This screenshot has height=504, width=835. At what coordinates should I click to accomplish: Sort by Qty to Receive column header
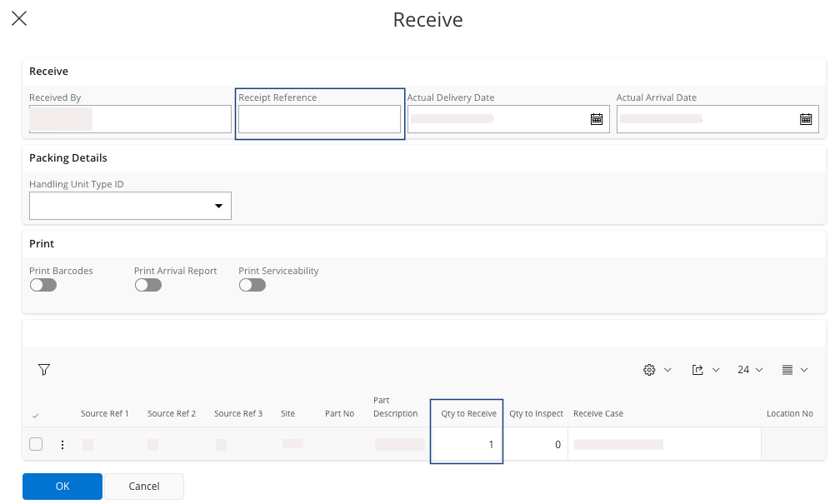(x=468, y=413)
